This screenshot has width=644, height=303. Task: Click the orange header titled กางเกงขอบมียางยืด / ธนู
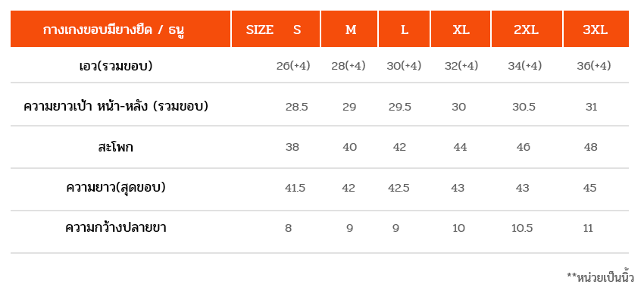(x=120, y=29)
